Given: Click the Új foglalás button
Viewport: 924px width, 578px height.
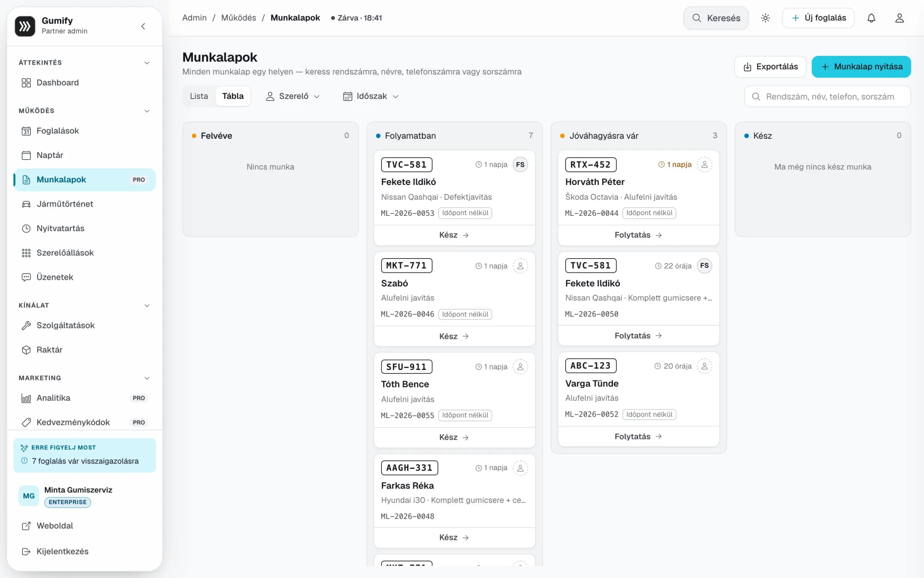Looking at the screenshot, I should 818,18.
